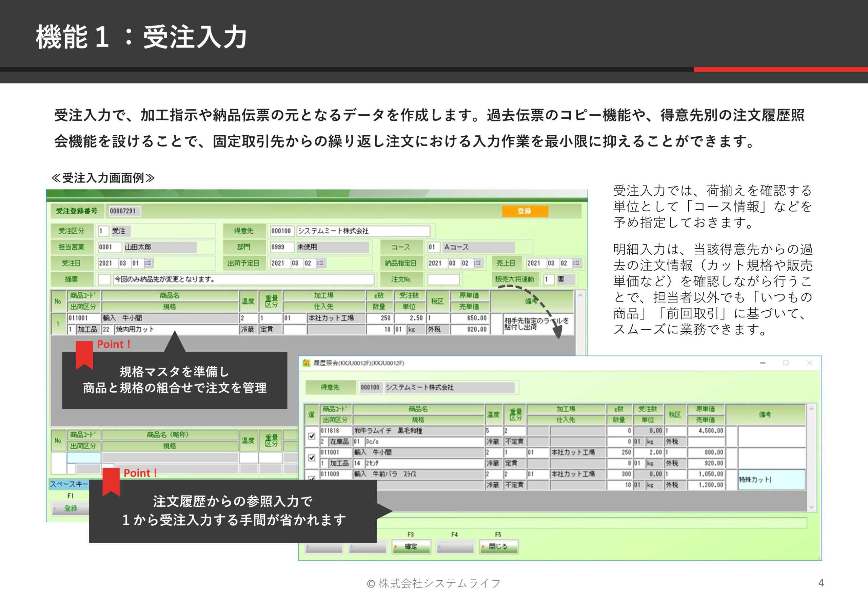
Task: Click the 商品名 column header in 履歴照会
Action: coord(418,409)
